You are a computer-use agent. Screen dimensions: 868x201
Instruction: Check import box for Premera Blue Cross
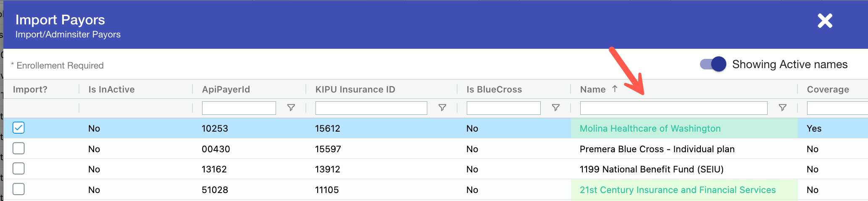(18, 148)
